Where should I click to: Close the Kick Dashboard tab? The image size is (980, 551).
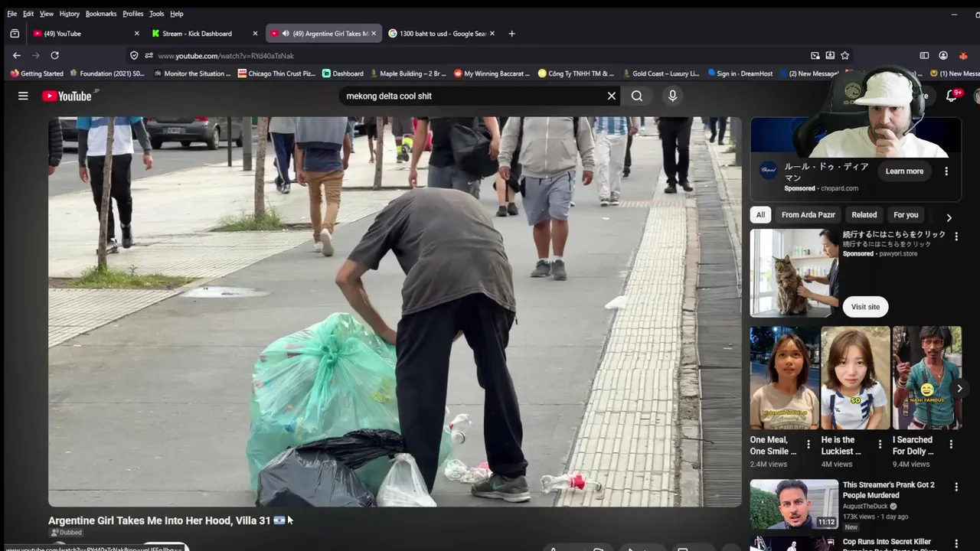(255, 34)
